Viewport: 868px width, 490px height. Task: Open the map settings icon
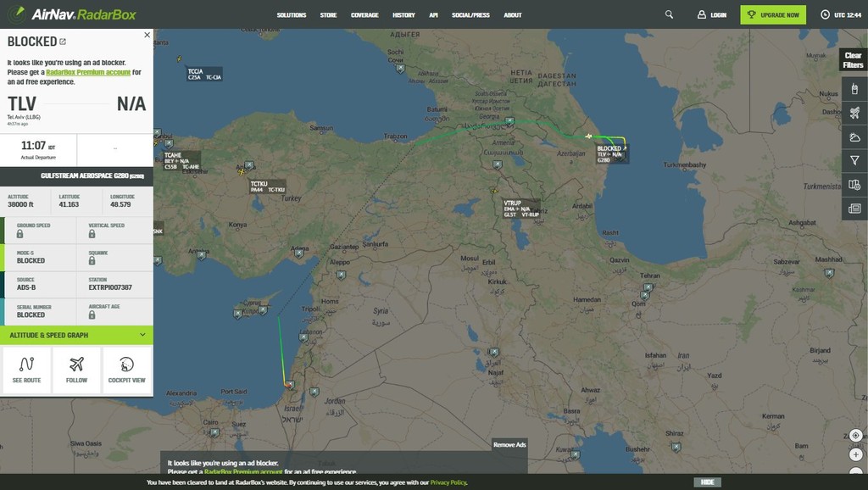tap(854, 184)
